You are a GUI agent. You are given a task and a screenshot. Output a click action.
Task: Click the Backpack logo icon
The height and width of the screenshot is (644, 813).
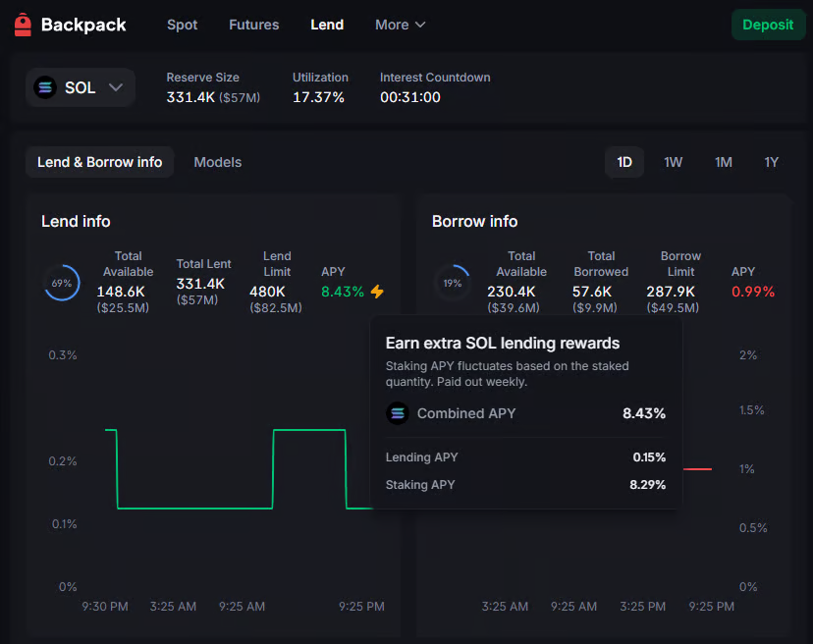[x=23, y=25]
